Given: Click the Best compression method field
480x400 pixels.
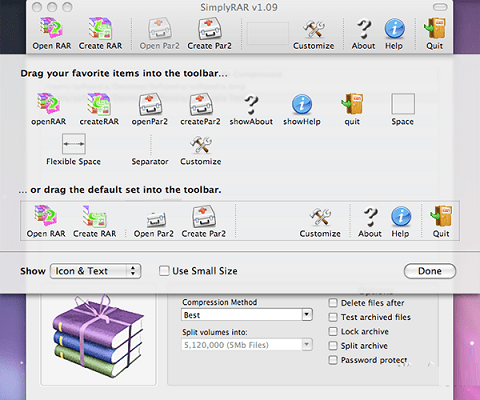Looking at the screenshot, I should tap(242, 315).
